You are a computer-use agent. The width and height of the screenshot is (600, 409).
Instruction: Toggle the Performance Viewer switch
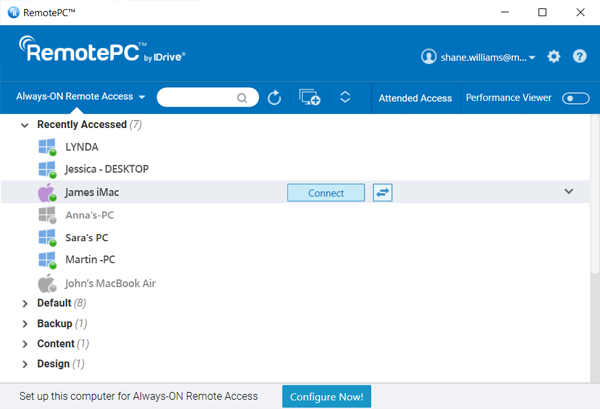[575, 98]
